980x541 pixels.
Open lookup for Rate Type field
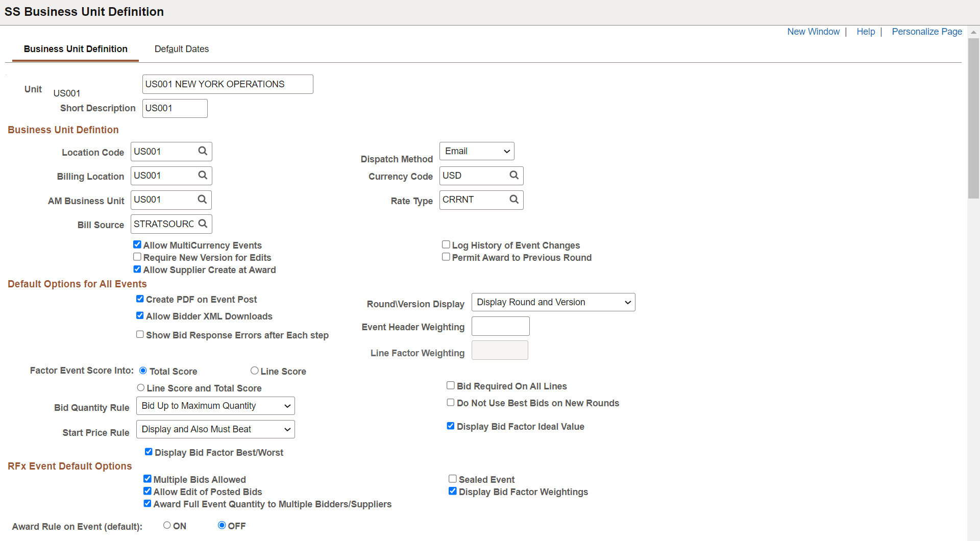pos(514,199)
